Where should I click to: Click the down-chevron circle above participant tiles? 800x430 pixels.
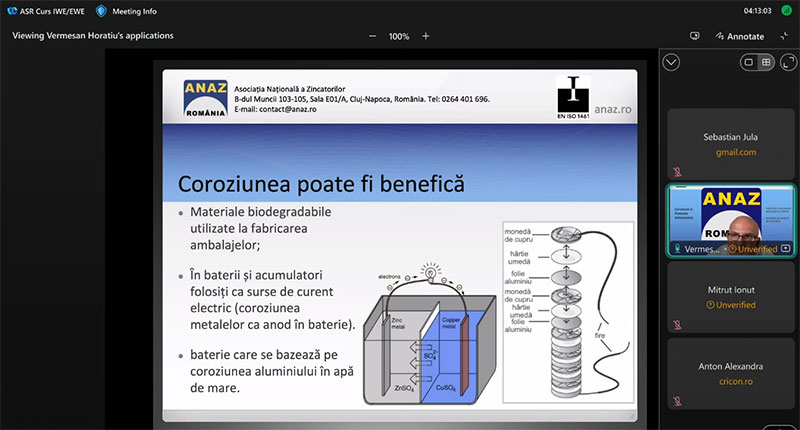coord(671,62)
